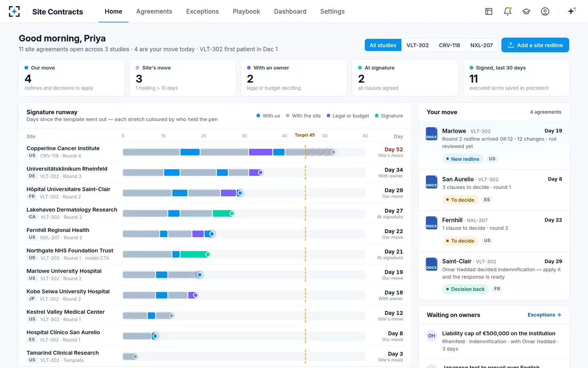Image resolution: width=588 pixels, height=368 pixels.
Task: Open Liability cap of €500,000 exception item
Action: point(494,341)
